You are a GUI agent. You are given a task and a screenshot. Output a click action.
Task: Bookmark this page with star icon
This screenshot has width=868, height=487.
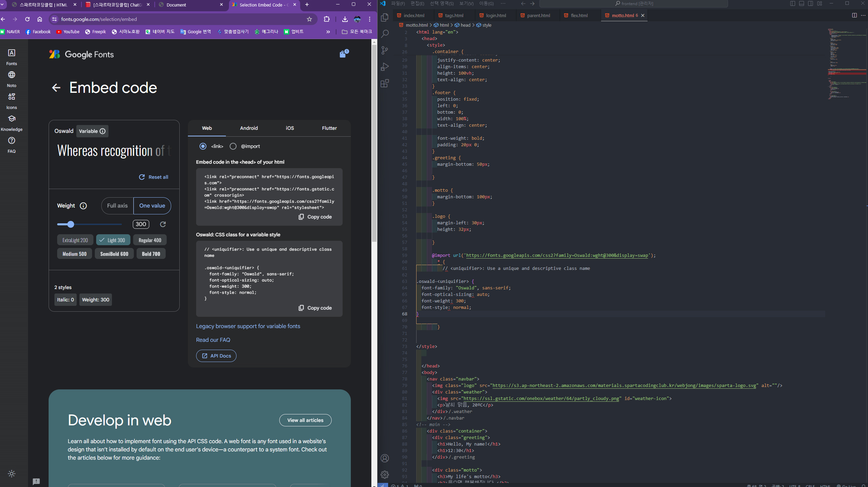pos(309,19)
